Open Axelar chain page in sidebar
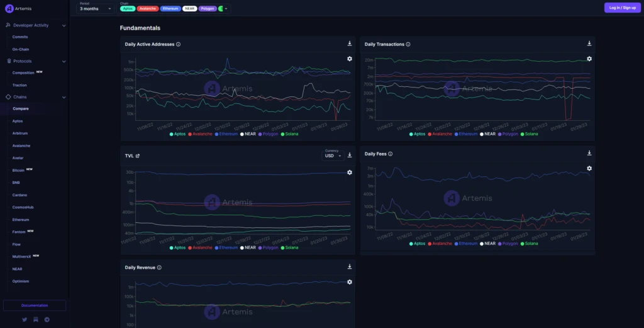644x328 pixels. pyautogui.click(x=18, y=158)
